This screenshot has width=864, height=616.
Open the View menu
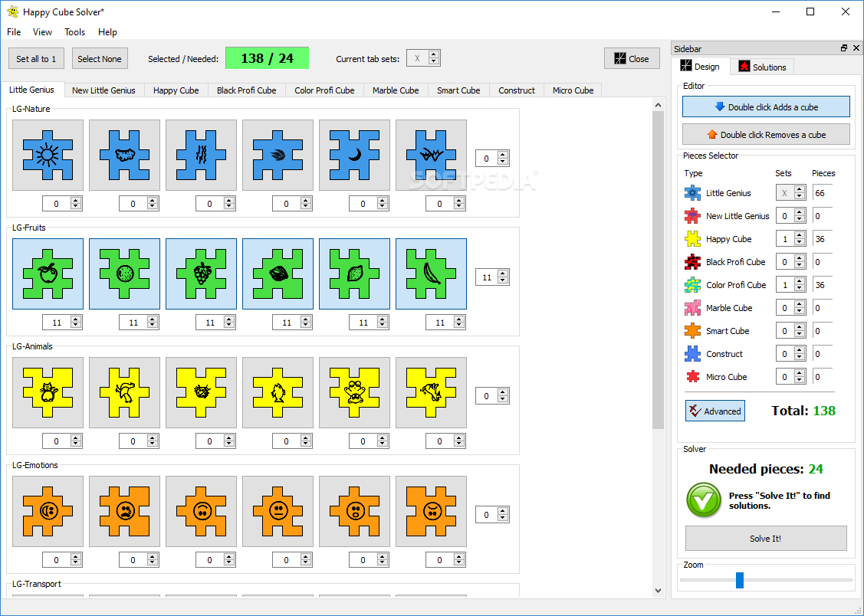coord(42,32)
